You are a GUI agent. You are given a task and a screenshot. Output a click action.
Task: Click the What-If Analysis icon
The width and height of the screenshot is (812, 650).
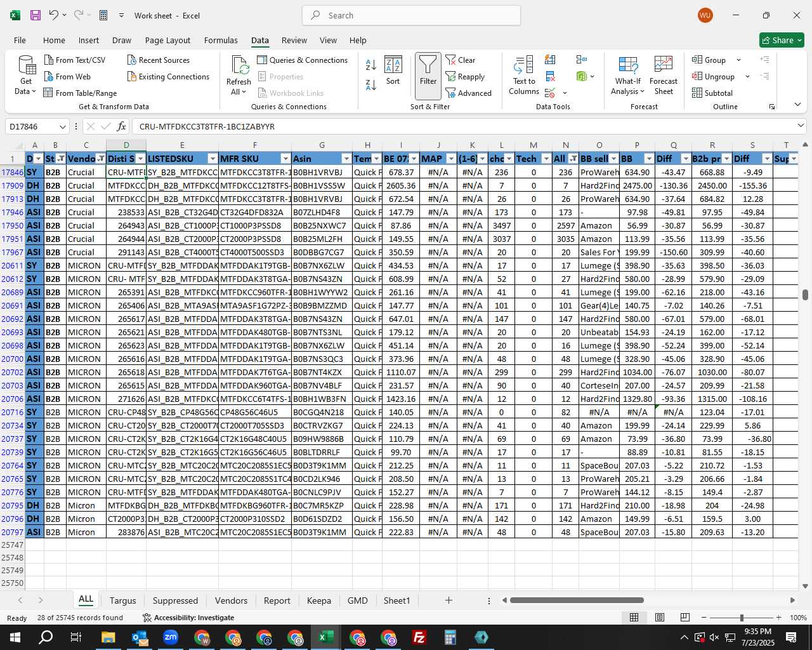[x=628, y=66]
